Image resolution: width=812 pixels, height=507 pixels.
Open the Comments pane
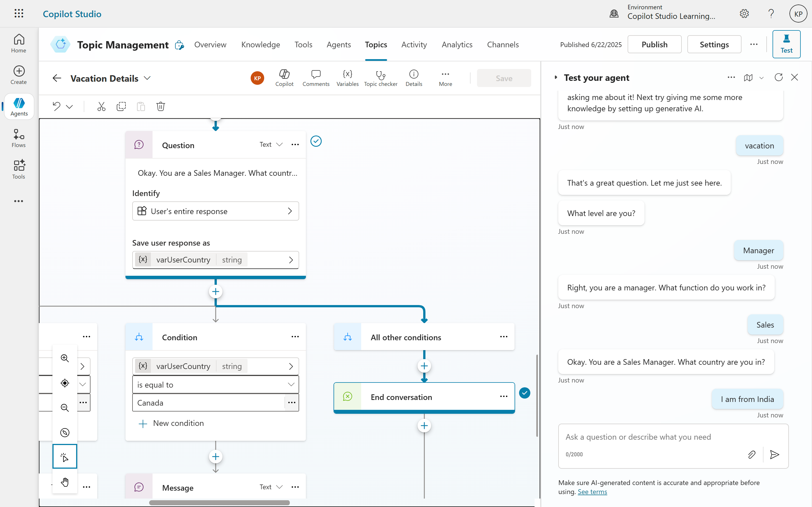click(315, 78)
